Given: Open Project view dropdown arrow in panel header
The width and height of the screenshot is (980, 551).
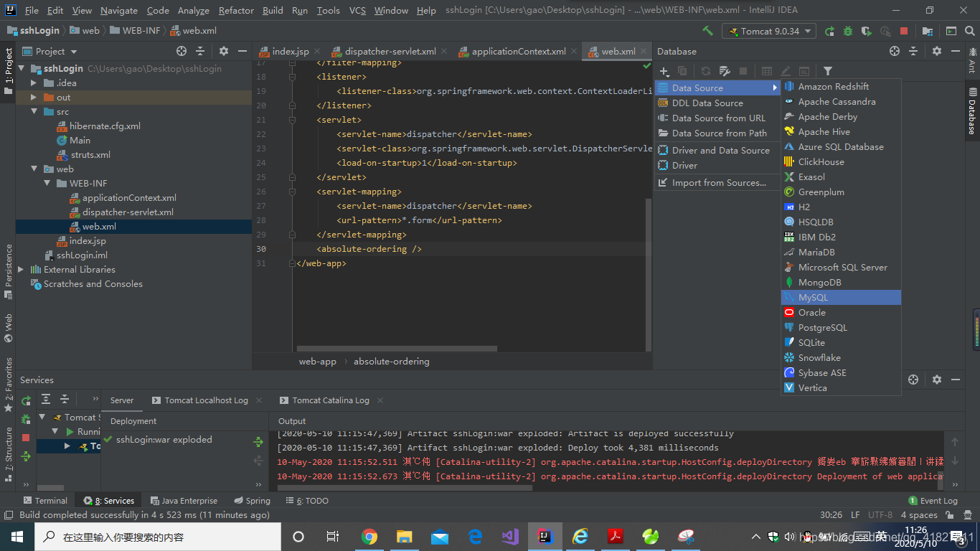Looking at the screenshot, I should tap(74, 52).
